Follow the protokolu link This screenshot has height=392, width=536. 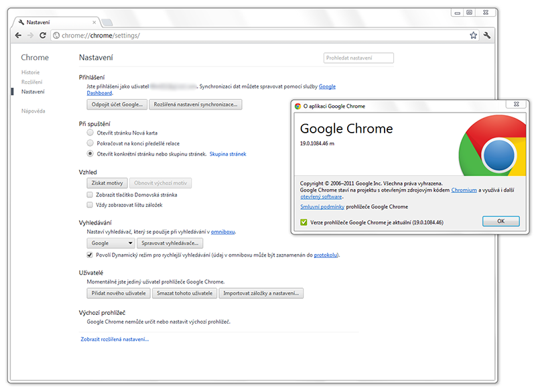click(x=326, y=255)
